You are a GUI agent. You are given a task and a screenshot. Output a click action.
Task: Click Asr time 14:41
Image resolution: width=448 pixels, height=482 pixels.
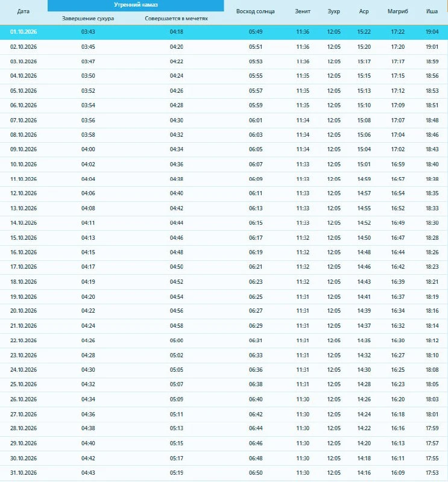pyautogui.click(x=364, y=296)
